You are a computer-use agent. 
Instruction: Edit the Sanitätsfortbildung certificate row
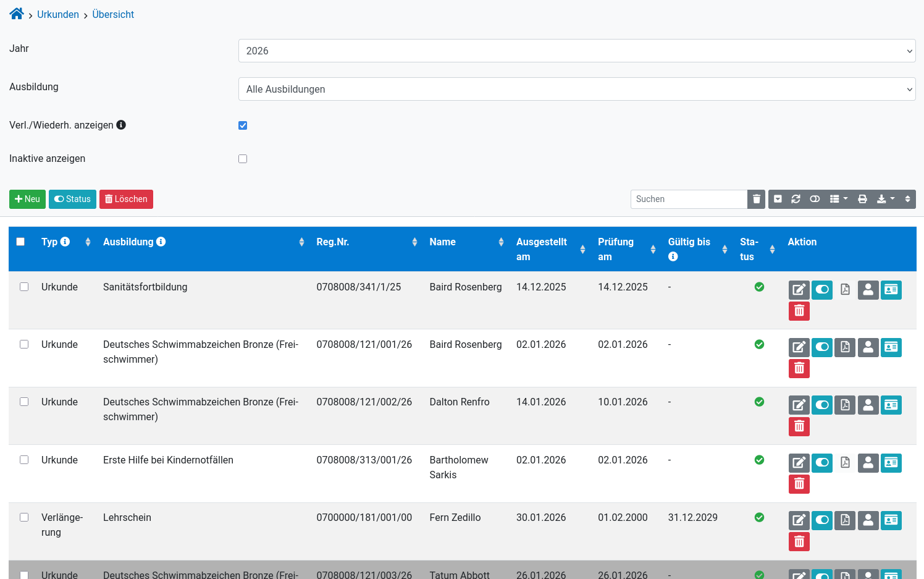799,290
